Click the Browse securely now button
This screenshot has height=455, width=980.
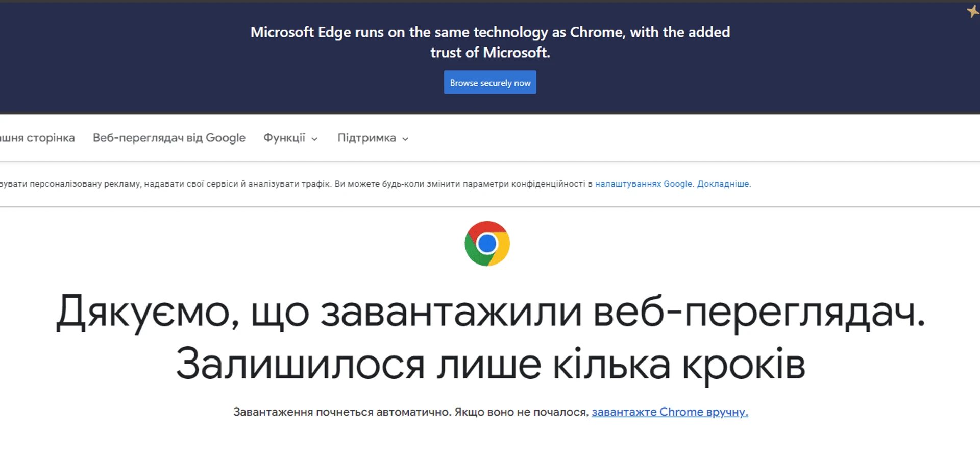coord(490,83)
